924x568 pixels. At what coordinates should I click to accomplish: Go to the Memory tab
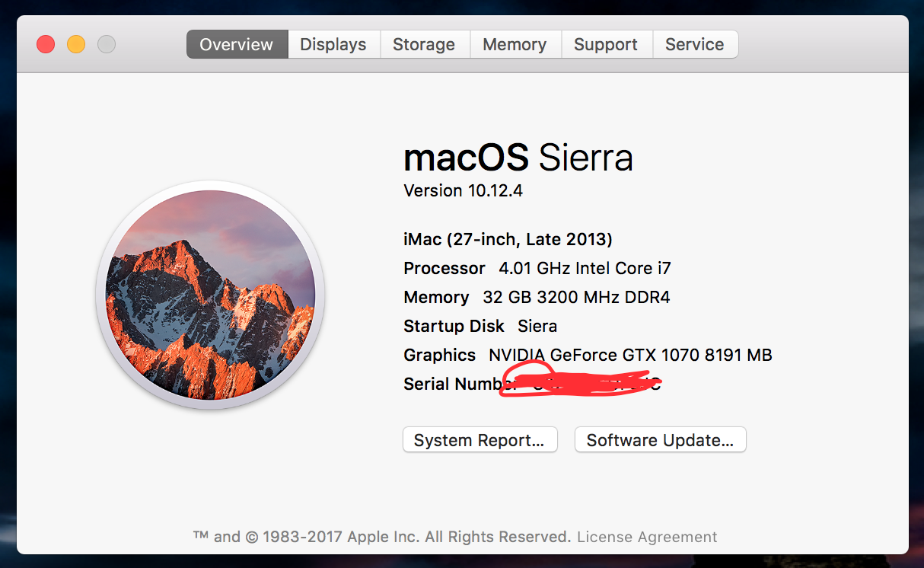coord(515,44)
